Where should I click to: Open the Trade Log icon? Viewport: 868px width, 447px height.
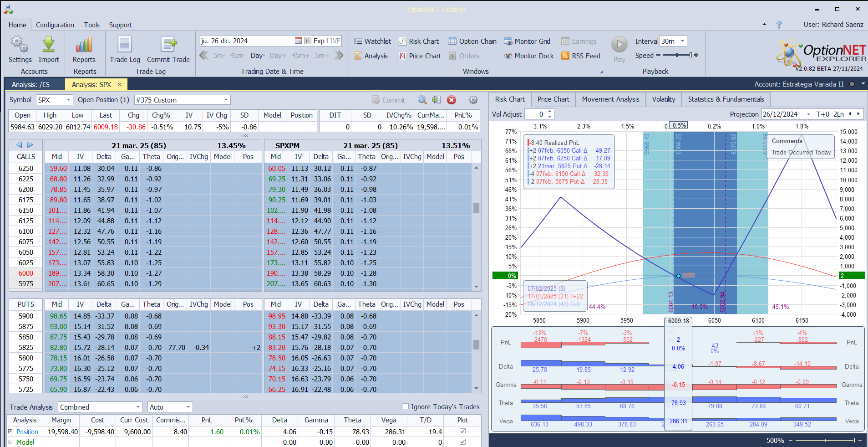[125, 45]
